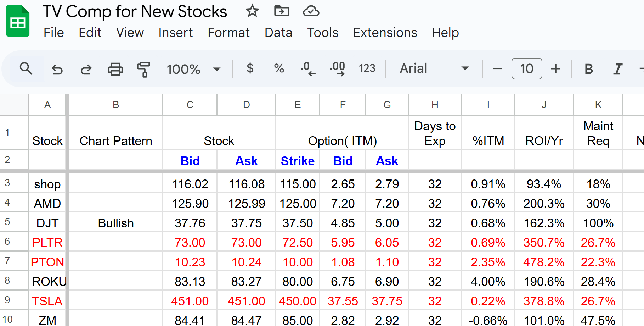Check the cloud saved status icon
This screenshot has width=644, height=326.
coord(311,11)
